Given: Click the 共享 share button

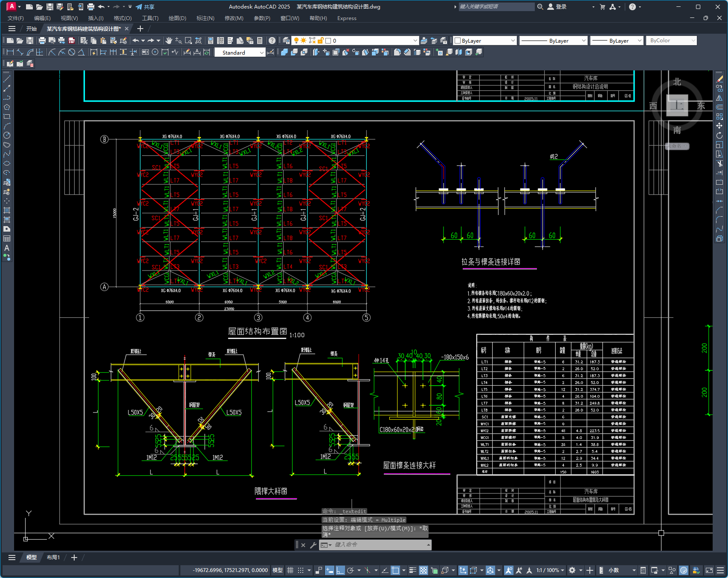Looking at the screenshot, I should coord(145,7).
